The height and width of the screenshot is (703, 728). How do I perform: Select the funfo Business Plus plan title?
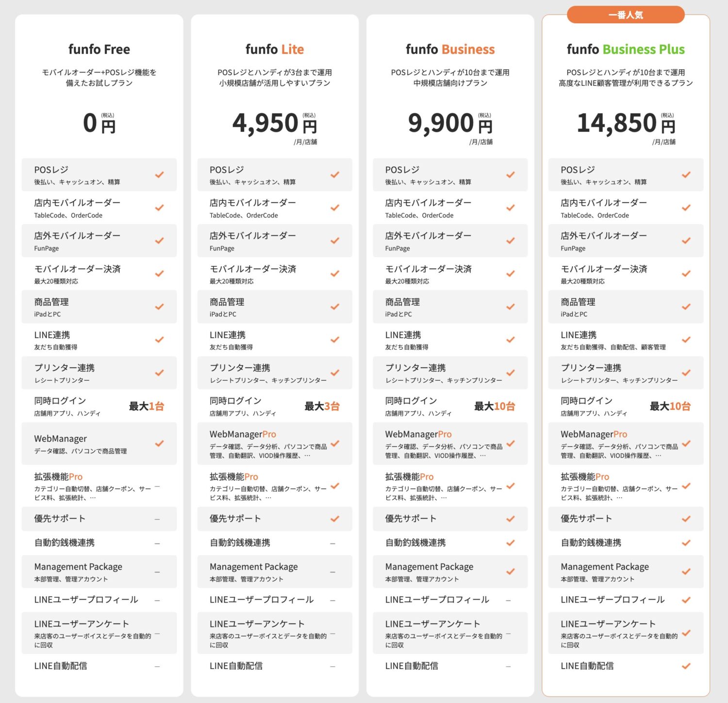click(x=626, y=49)
